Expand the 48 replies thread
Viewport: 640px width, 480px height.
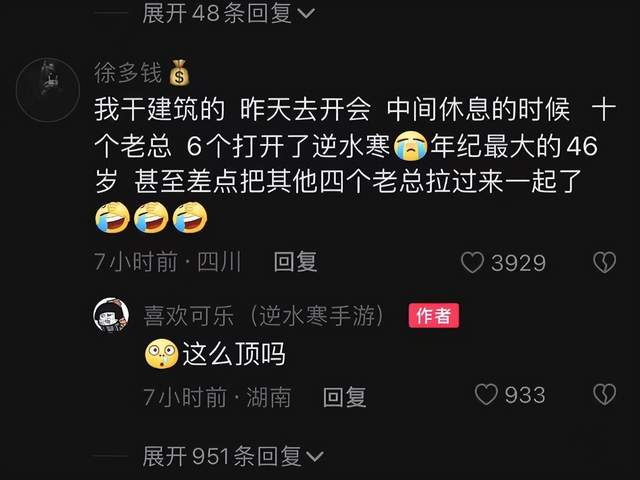click(229, 13)
